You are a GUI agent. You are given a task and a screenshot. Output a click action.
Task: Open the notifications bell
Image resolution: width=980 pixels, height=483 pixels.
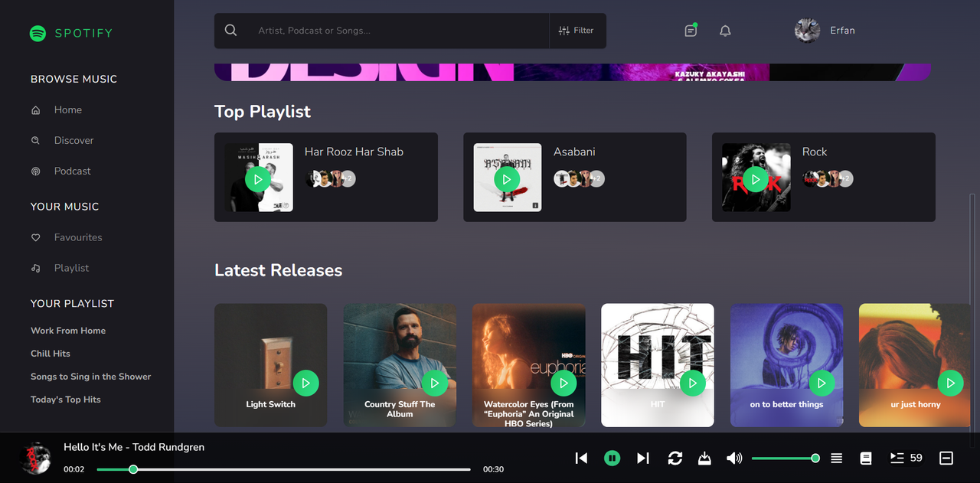725,31
